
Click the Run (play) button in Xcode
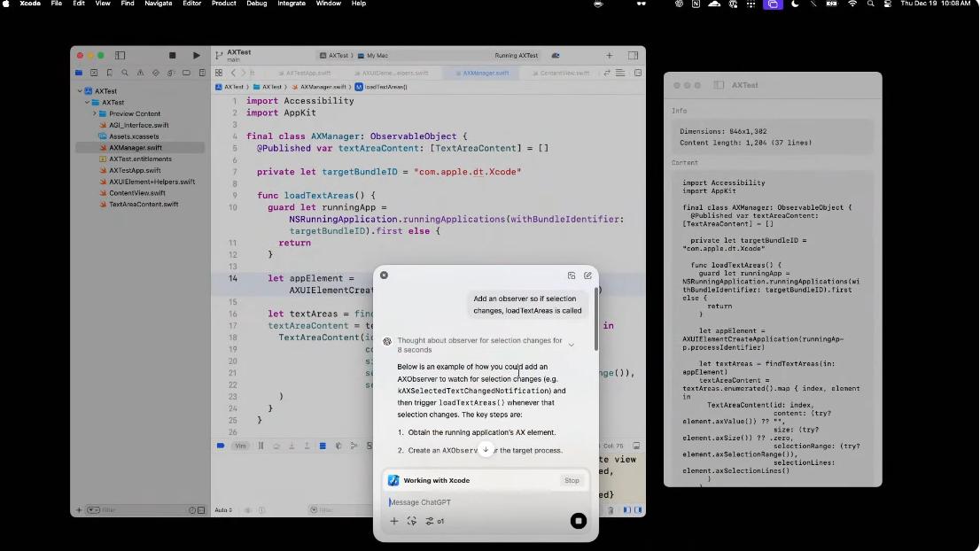pos(197,56)
